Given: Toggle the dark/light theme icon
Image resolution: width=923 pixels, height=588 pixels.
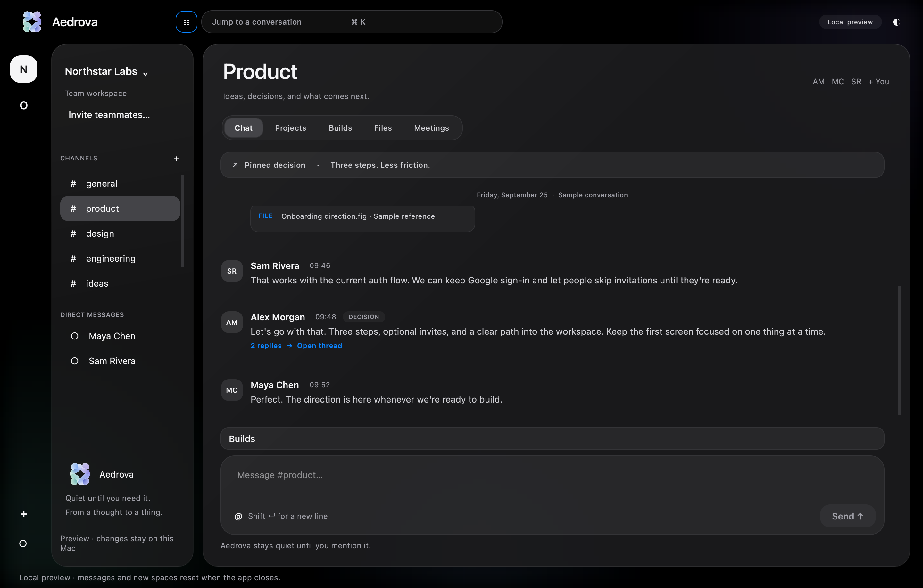Looking at the screenshot, I should click(x=896, y=22).
